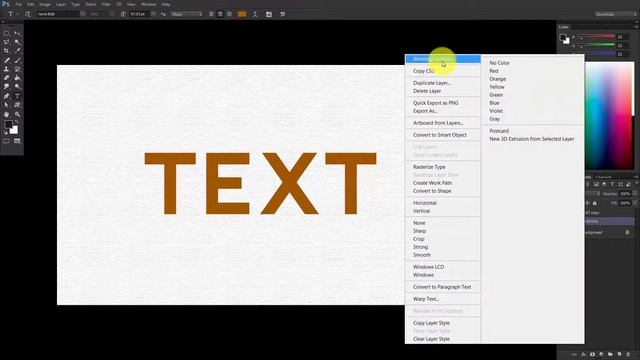This screenshot has height=360, width=640.
Task: Toggle lock all for layer
Action: (595, 203)
